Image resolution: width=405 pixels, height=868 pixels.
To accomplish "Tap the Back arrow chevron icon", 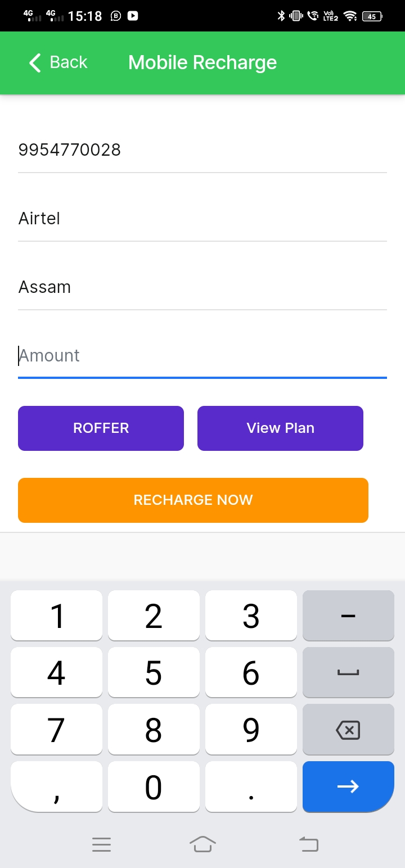I will [35, 62].
